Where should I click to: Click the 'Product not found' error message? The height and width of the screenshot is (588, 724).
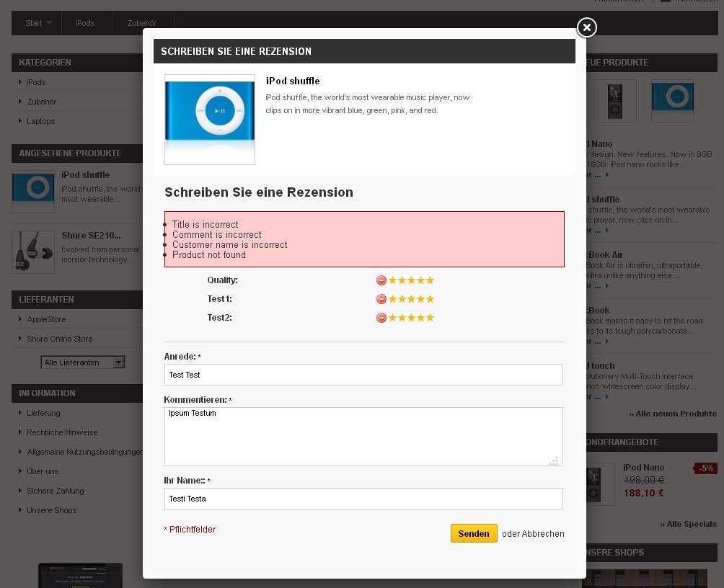pyautogui.click(x=209, y=255)
